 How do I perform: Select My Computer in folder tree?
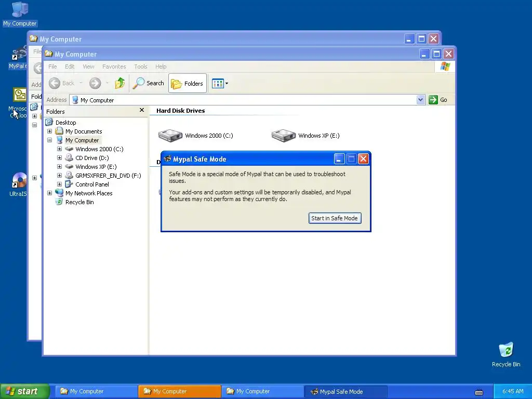[x=82, y=140]
